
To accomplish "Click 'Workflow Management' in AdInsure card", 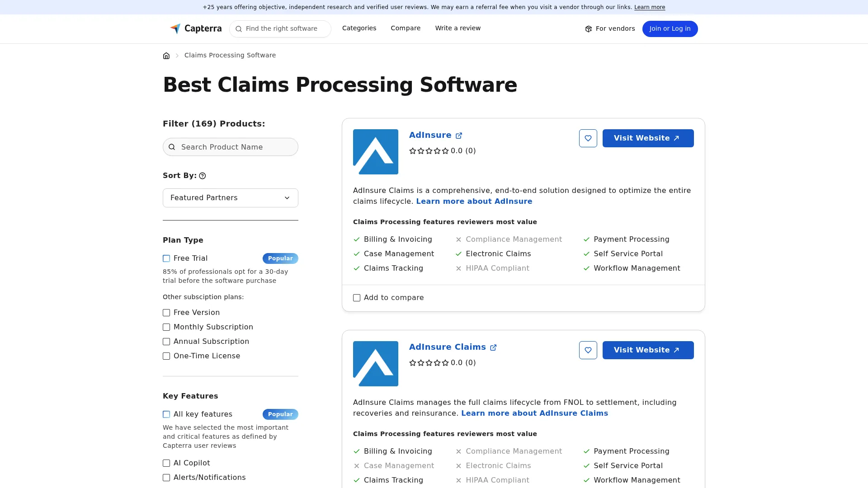I will point(637,268).
